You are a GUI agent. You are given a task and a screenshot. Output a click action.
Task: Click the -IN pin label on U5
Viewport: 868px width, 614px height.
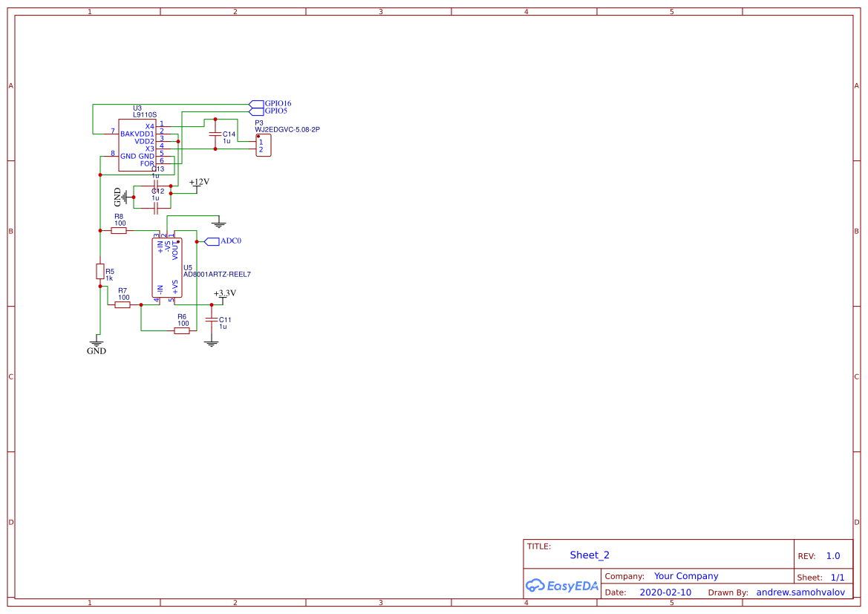click(160, 290)
